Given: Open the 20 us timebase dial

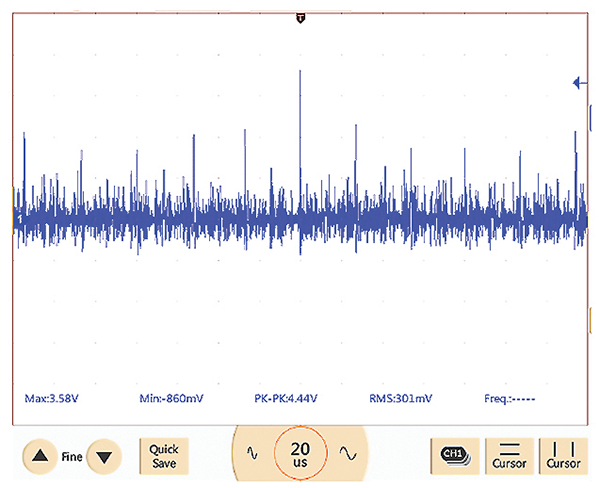Looking at the screenshot, I should [x=300, y=454].
